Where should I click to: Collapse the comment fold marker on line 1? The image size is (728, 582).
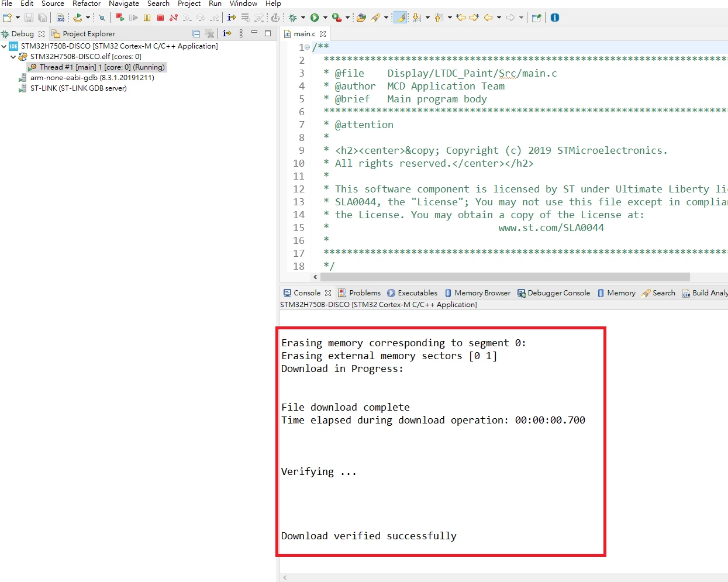pos(308,47)
